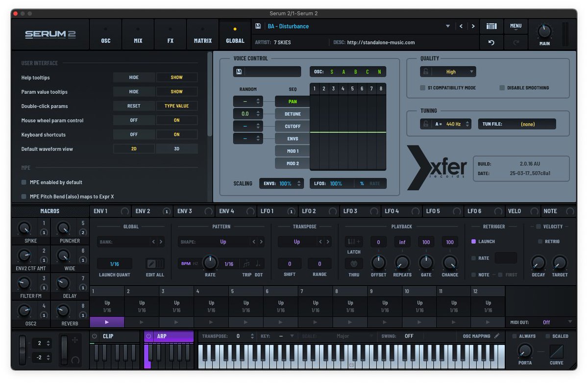This screenshot has height=383, width=588.
Task: Click the redo arrow icon
Action: 515,43
